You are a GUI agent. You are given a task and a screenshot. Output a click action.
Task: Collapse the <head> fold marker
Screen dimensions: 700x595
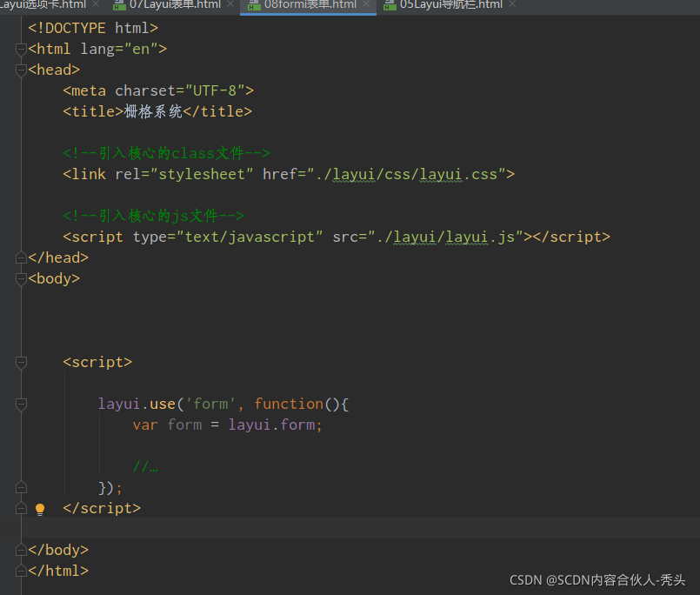(x=21, y=70)
